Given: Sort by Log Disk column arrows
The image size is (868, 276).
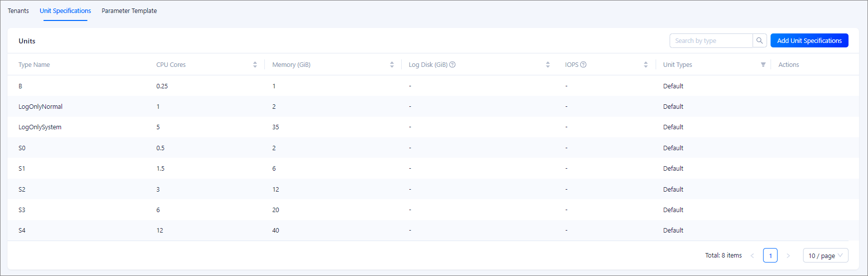Looking at the screenshot, I should [x=548, y=65].
